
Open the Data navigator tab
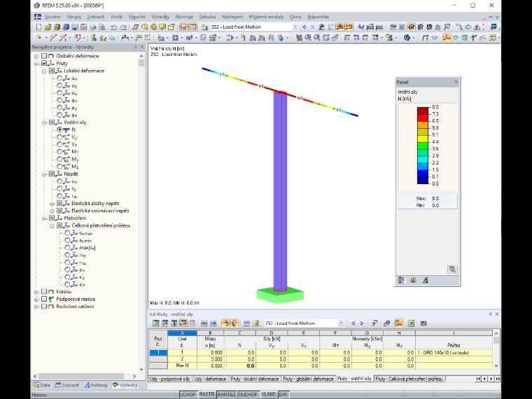tap(42, 385)
